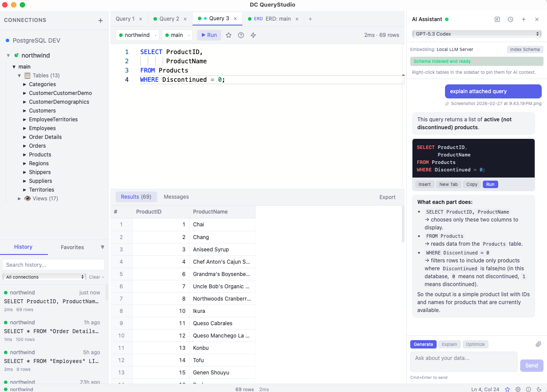The width and height of the screenshot is (547, 392).
Task: Attach a file using the paperclip icon
Action: pyautogui.click(x=538, y=344)
